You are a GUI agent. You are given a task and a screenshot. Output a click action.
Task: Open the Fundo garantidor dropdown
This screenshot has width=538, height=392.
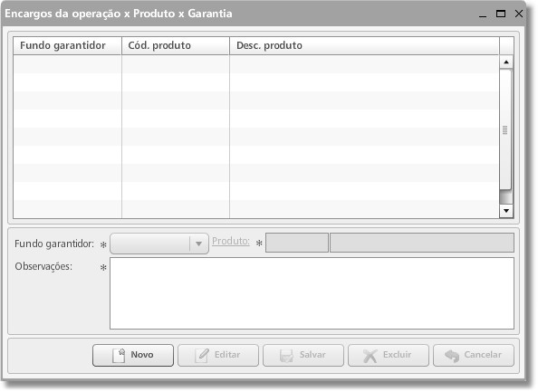tap(198, 244)
